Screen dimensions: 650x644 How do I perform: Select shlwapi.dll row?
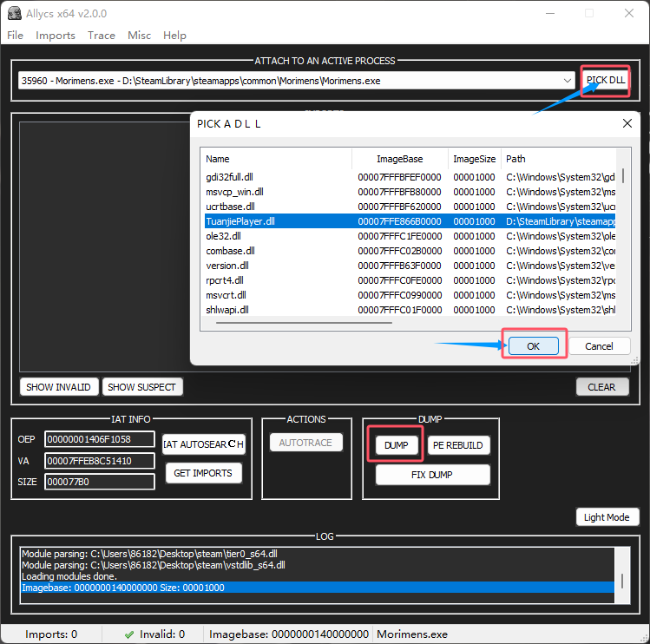[410, 310]
